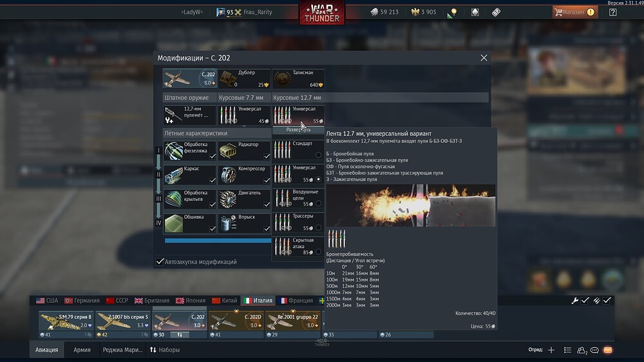Open the diamond-shaped icon in top bar
644x362 pixels.
475,12
